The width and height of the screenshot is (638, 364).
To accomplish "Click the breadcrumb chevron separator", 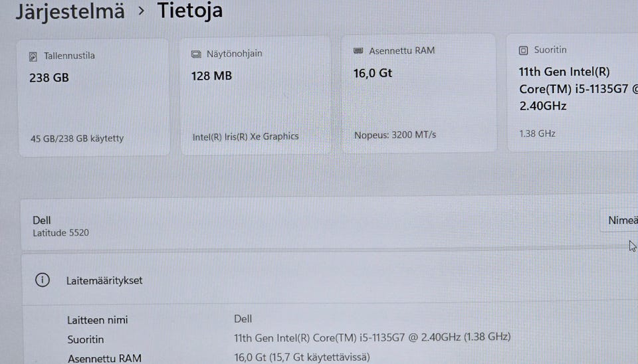I will point(141,11).
